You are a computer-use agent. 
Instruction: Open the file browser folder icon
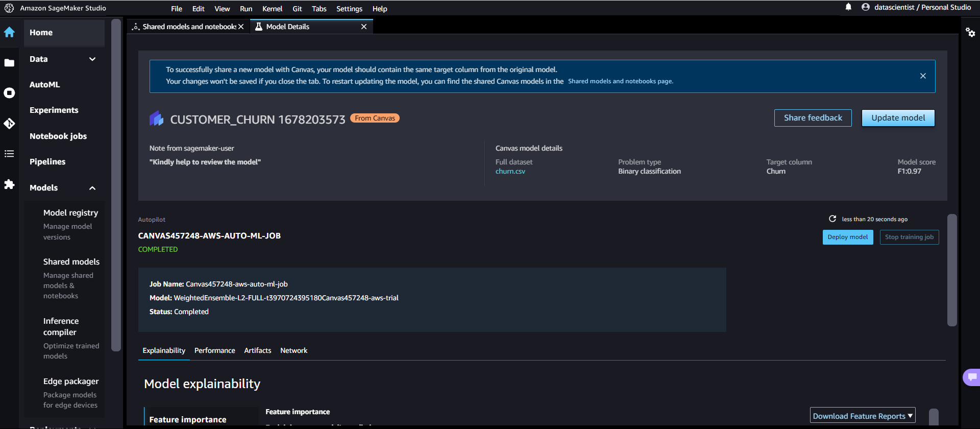(9, 63)
